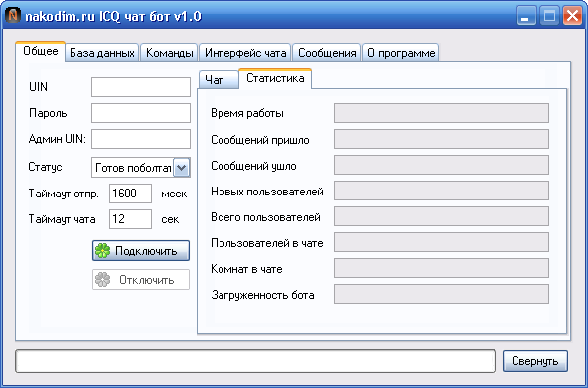This screenshot has height=388, width=588.
Task: Click the green flower icon on Подключить
Action: [x=102, y=250]
